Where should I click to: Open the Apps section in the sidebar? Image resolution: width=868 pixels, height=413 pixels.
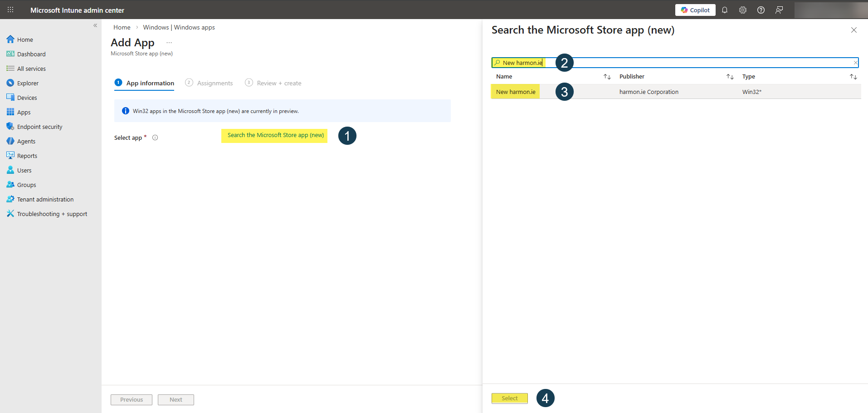click(24, 112)
